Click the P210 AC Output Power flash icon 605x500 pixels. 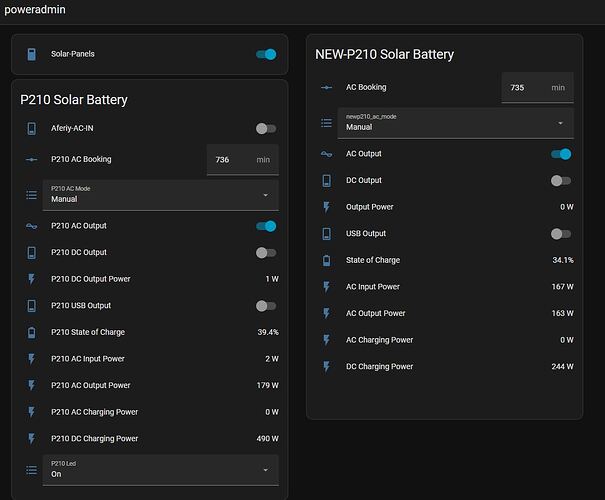(32, 385)
